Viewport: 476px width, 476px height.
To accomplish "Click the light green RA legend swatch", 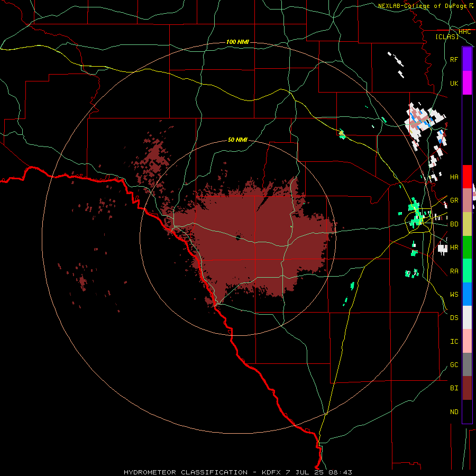I will point(467,271).
